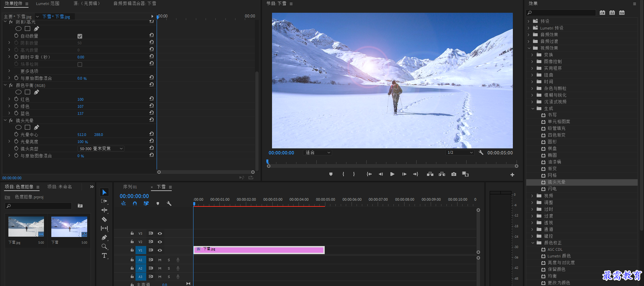Toggle the 自动数量 checkbox
644x286 pixels.
pos(80,36)
